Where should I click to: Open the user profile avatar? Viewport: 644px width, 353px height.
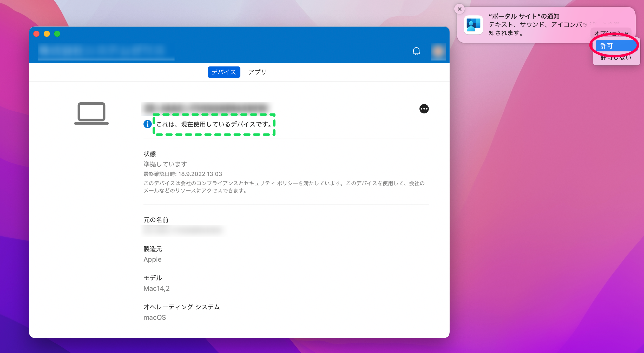pyautogui.click(x=438, y=51)
